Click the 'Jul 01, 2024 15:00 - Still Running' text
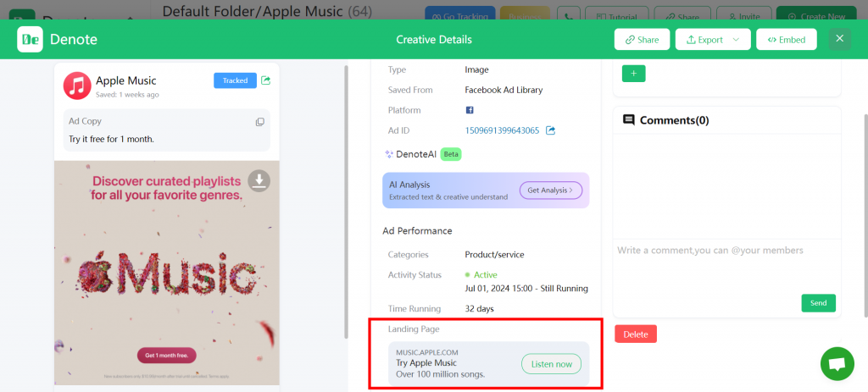The image size is (868, 392). 526,289
